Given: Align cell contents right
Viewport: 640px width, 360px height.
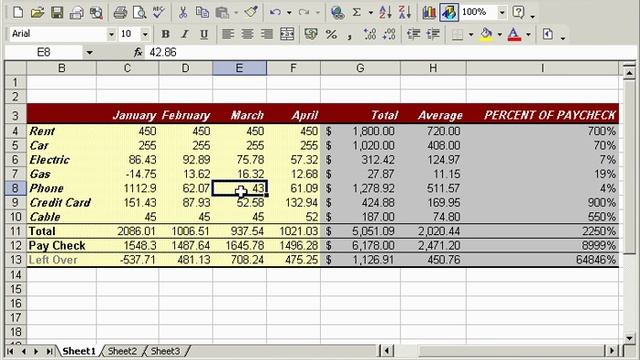Looking at the screenshot, I should [267, 34].
